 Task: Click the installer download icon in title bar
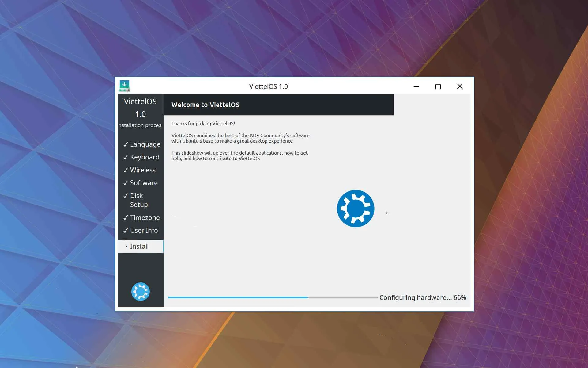coord(124,86)
